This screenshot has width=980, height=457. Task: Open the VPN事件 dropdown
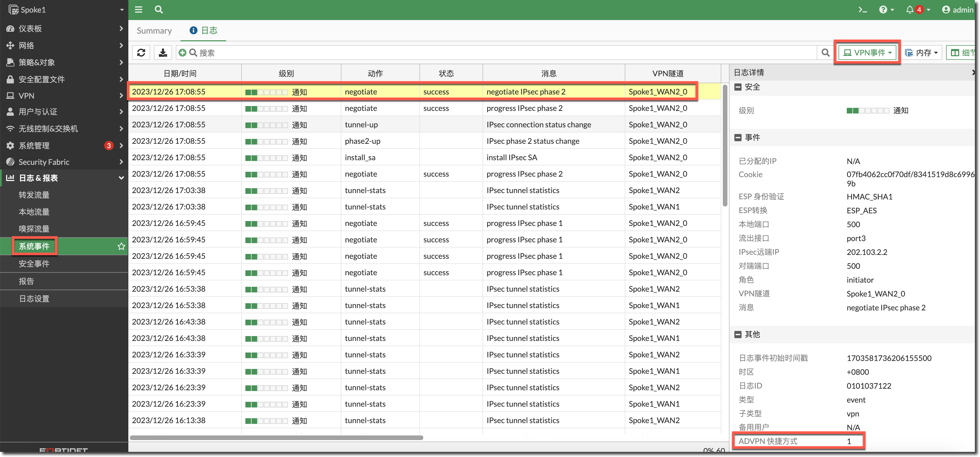point(867,53)
